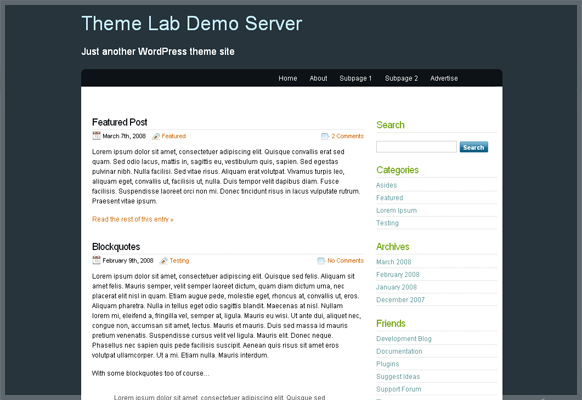Screen dimensions: 582x400
Task: Click the pencil icon next to Testing category
Action: tap(164, 261)
